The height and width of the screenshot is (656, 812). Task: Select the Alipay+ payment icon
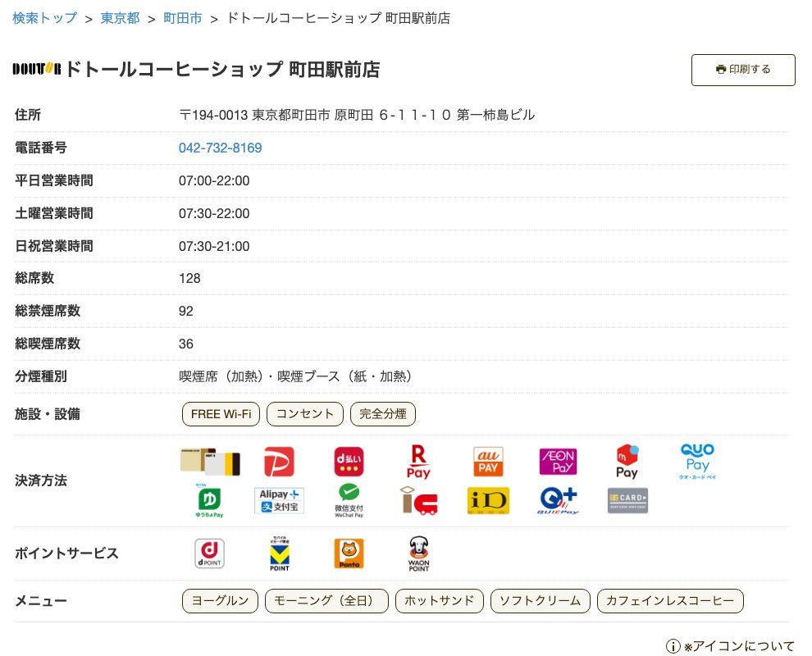(279, 501)
